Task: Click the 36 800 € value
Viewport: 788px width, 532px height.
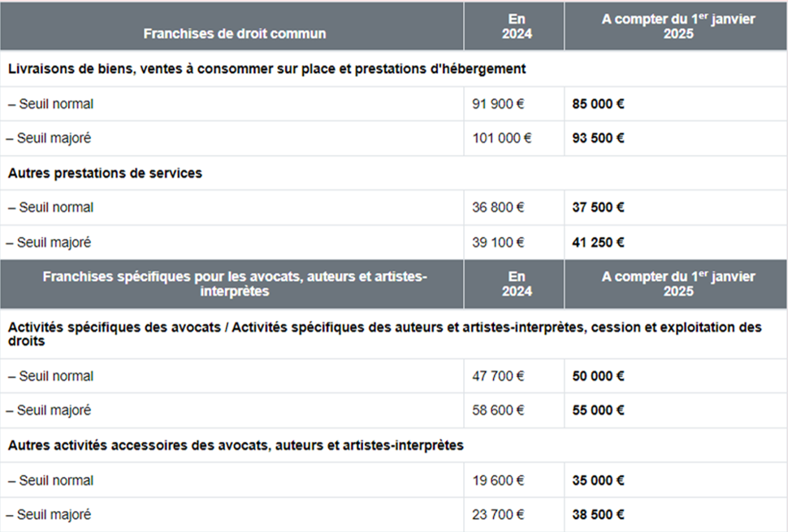Action: (499, 208)
